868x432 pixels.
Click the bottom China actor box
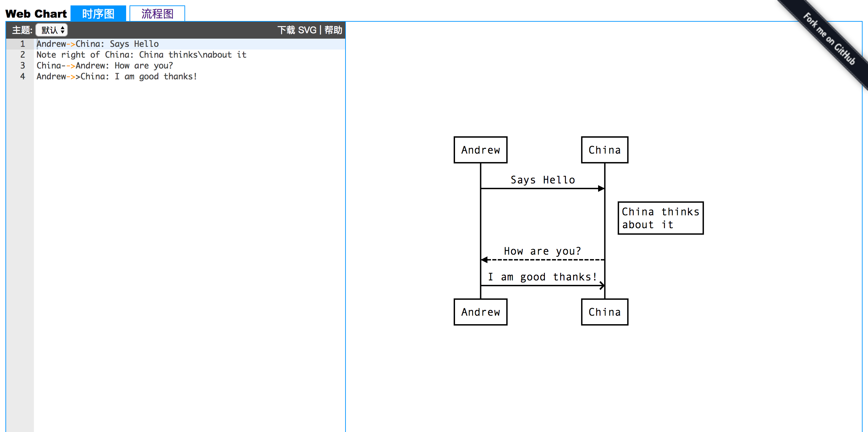click(605, 312)
